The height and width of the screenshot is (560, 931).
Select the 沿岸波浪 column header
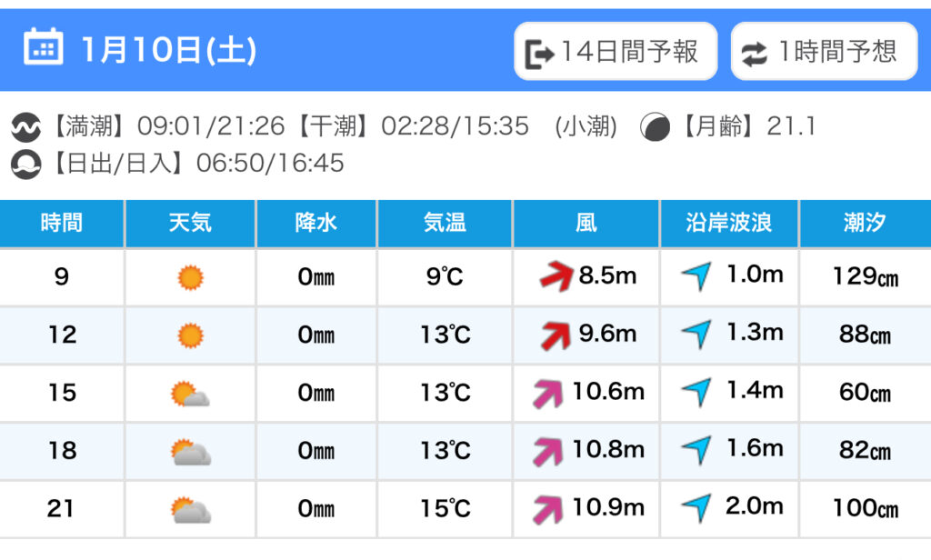pos(728,223)
